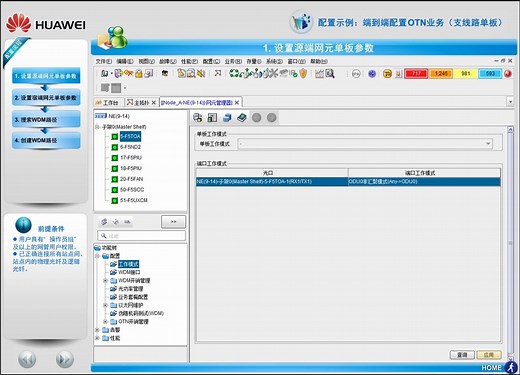This screenshot has height=375, width=520.
Task: Go to step 2 设置宿端网元单板参数
Action: tap(46, 98)
